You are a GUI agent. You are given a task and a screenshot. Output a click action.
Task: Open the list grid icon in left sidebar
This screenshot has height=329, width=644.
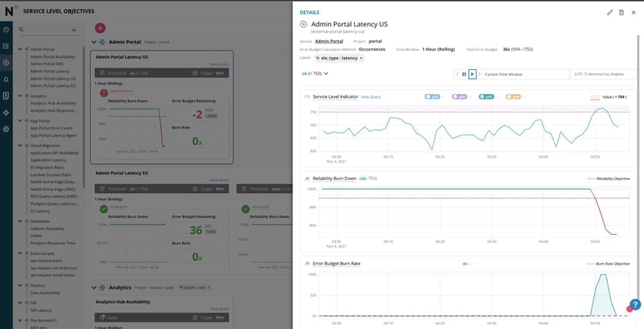(6, 46)
